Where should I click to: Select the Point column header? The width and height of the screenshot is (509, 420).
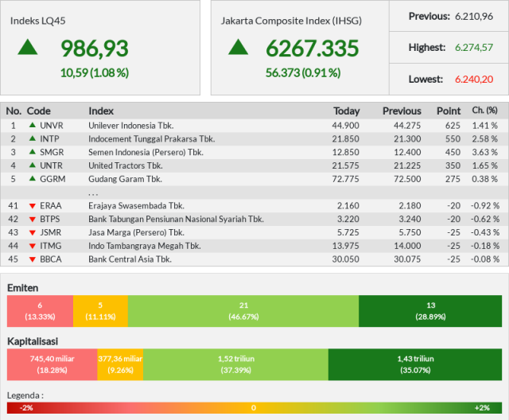tap(449, 111)
